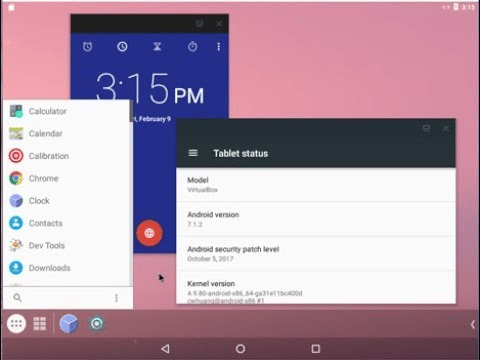Maximize the Tablet status window
480x360 pixels.
pyautogui.click(x=426, y=128)
